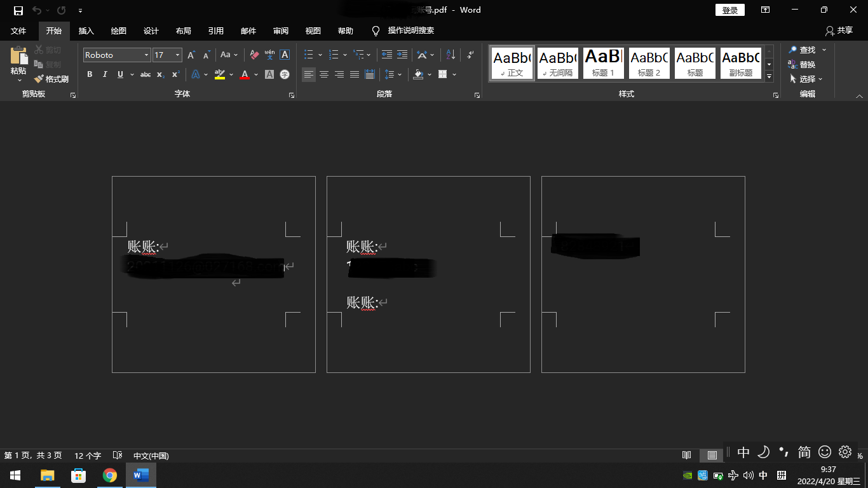868x488 pixels.
Task: Switch to the 布局 (Layout) tab
Action: [183, 30]
